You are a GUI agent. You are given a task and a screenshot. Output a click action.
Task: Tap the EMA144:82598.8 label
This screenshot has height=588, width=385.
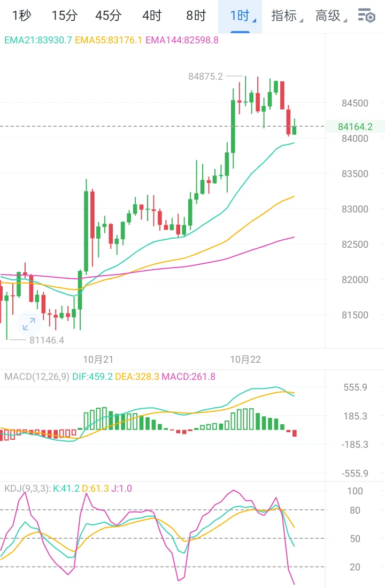click(x=182, y=40)
